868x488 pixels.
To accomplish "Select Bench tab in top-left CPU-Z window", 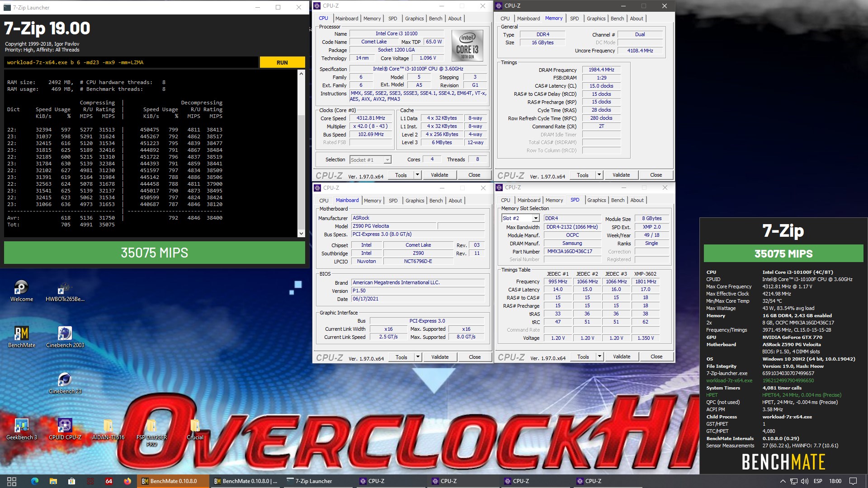I will [435, 19].
